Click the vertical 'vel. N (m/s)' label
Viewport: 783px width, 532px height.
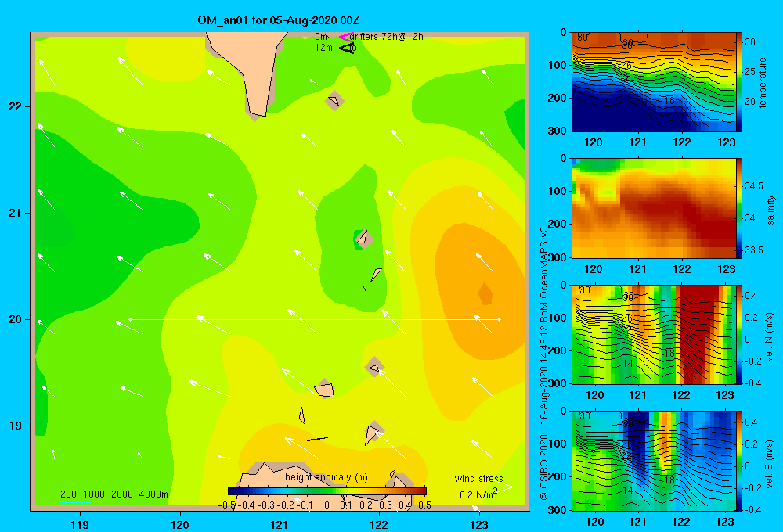770,336
